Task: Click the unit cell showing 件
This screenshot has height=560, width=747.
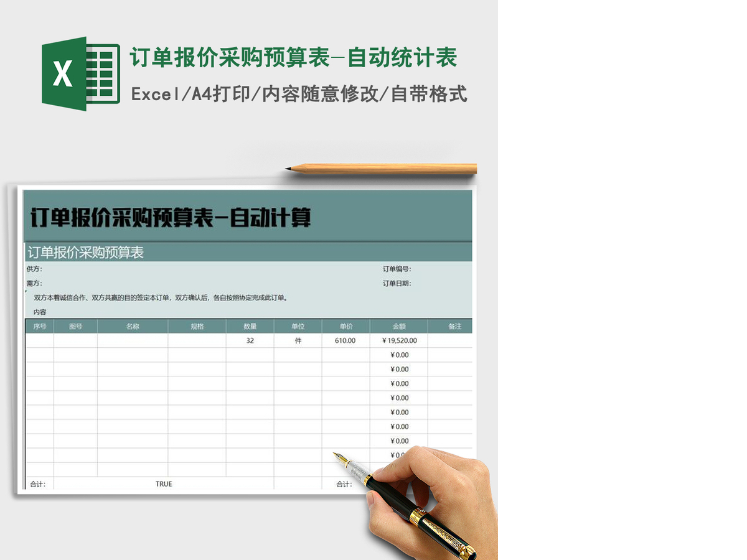Action: [298, 341]
